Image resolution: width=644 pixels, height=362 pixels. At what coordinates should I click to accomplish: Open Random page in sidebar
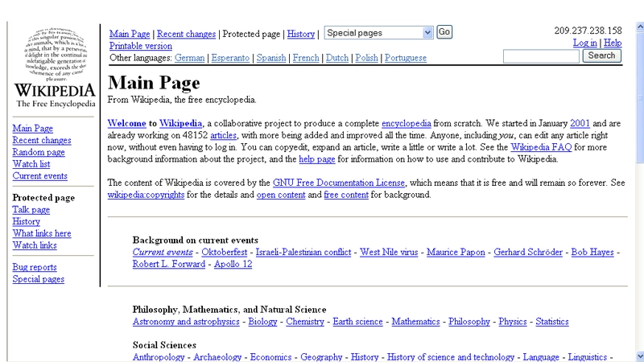(39, 152)
